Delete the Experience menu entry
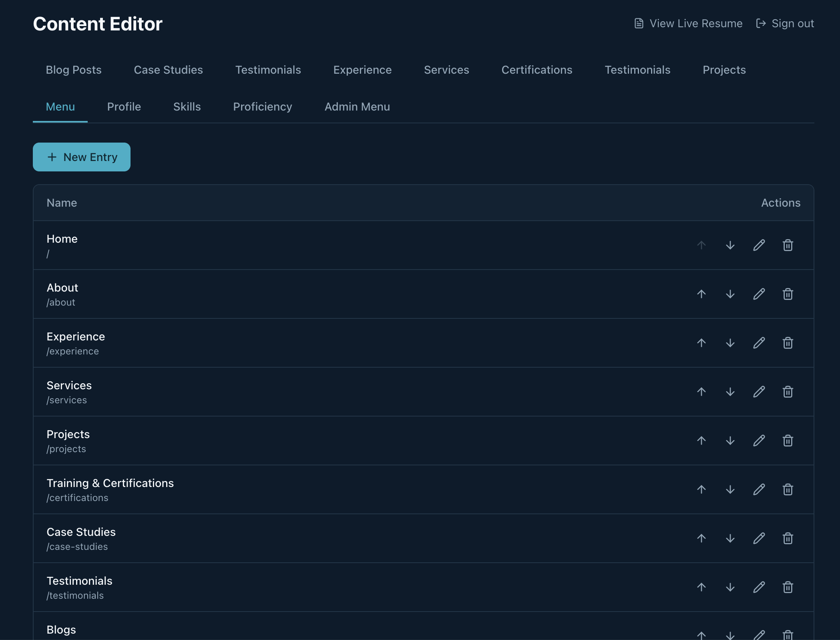The image size is (840, 640). coord(788,343)
